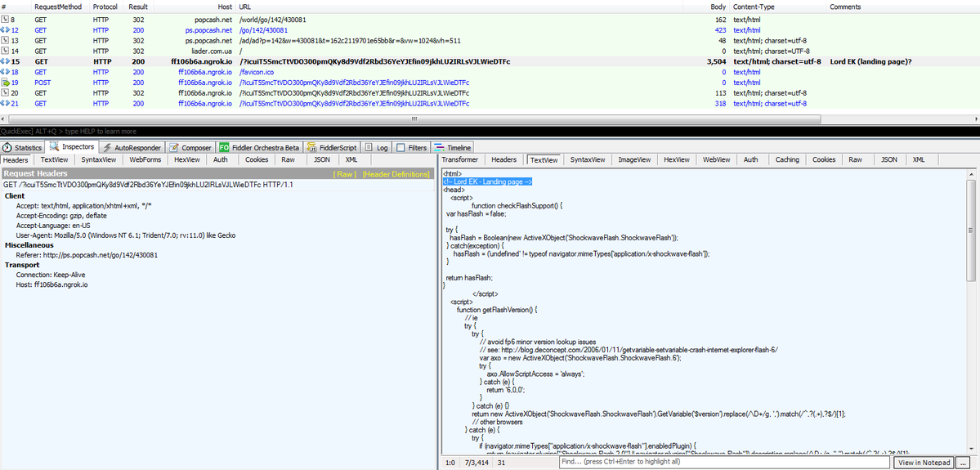Click the response pane scroll-up arrow
The image size is (980, 470).
click(x=971, y=173)
